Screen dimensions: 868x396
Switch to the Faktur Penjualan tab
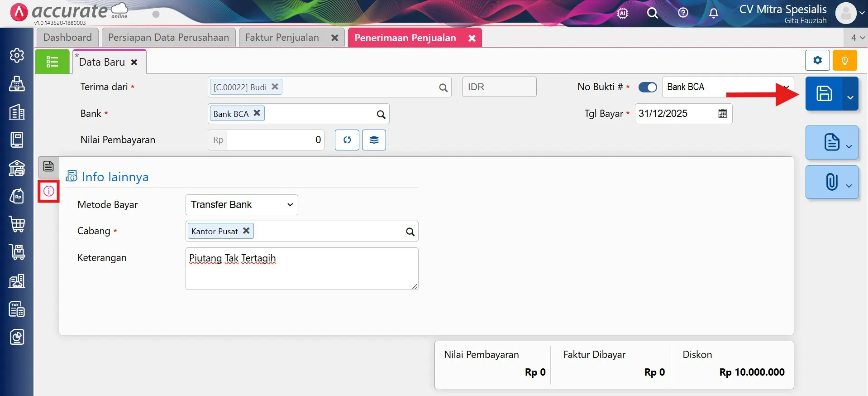(x=282, y=38)
